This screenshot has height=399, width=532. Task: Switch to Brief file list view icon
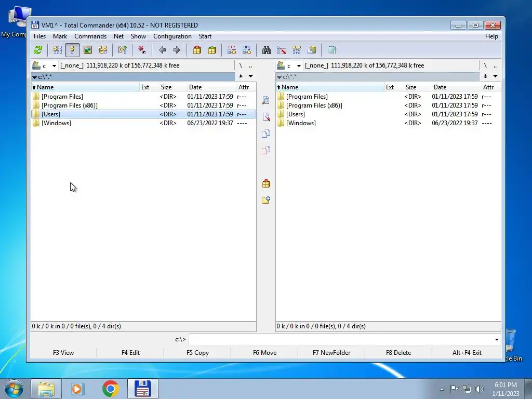coord(57,50)
